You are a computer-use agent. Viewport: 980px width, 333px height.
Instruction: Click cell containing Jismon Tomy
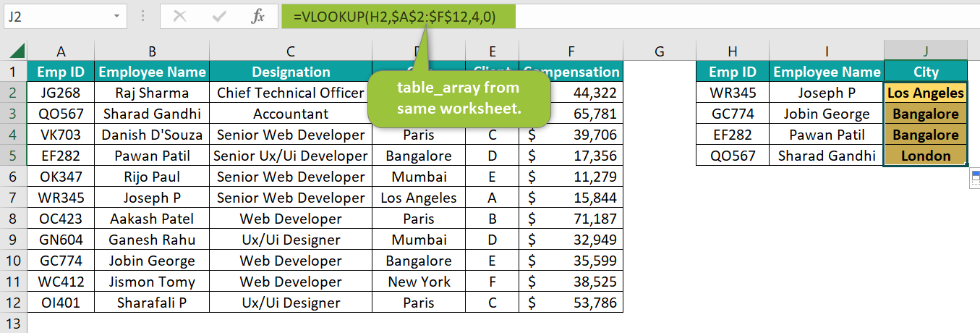coord(152,282)
